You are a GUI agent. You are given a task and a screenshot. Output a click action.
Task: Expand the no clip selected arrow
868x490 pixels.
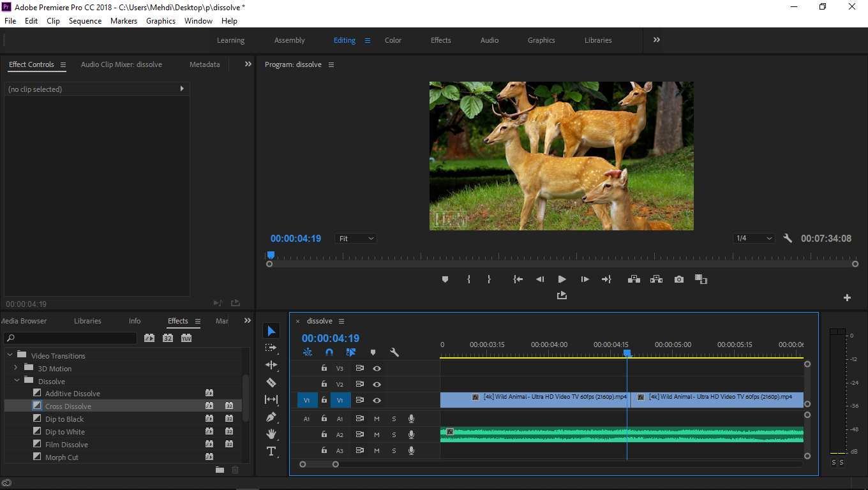[x=182, y=89]
